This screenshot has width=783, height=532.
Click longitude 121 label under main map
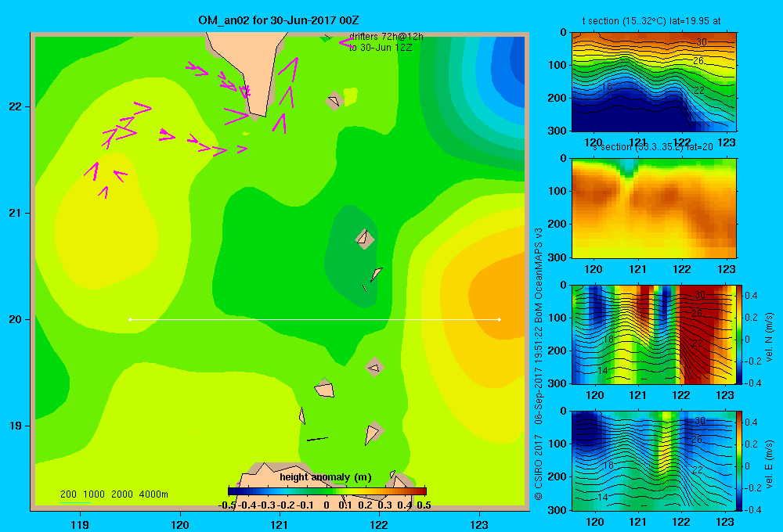280,524
